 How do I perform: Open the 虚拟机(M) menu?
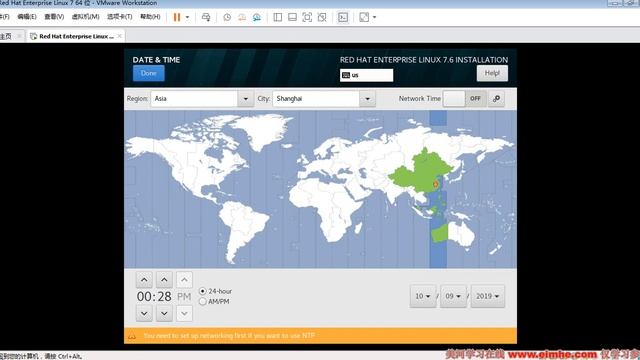(x=85, y=17)
